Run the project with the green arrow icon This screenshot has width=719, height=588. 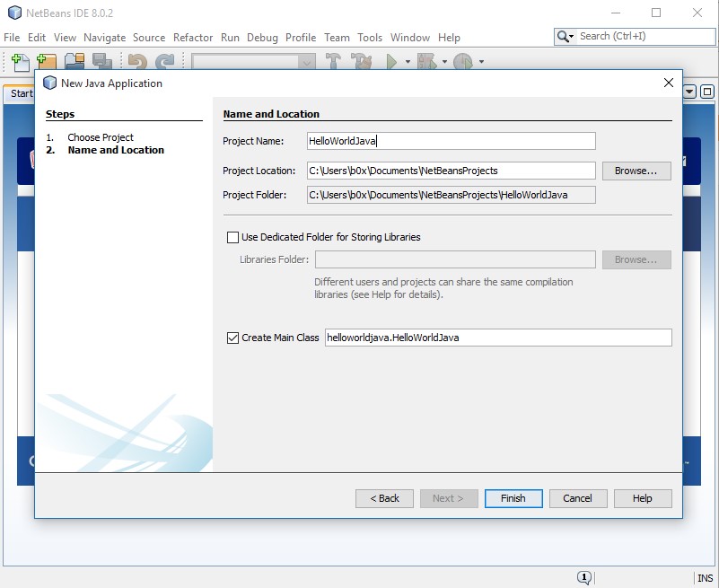click(x=392, y=63)
